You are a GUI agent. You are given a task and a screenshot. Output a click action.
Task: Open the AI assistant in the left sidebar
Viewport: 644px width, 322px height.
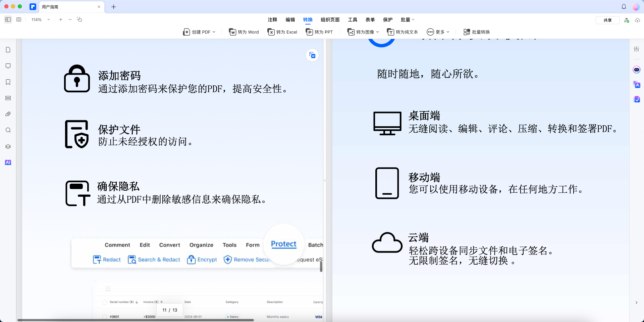[8, 163]
